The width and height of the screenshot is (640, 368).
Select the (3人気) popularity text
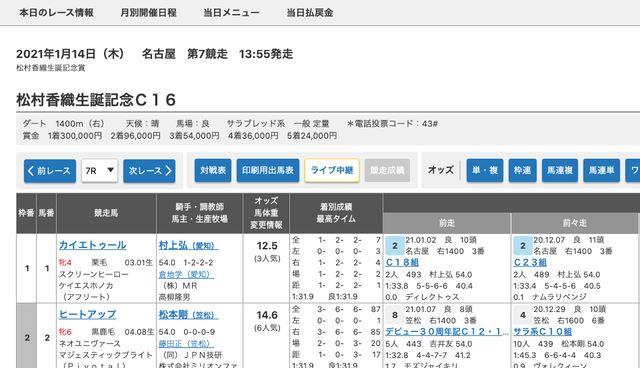[x=267, y=259]
